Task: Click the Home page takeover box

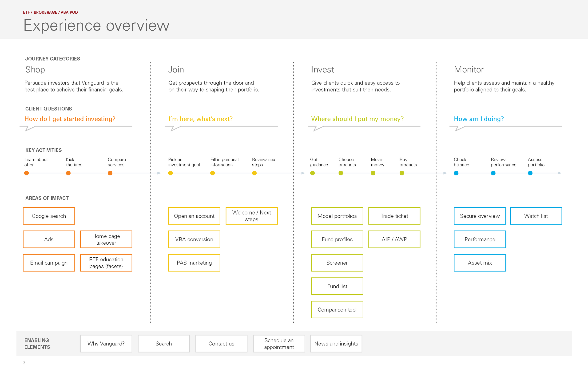Action: click(106, 239)
